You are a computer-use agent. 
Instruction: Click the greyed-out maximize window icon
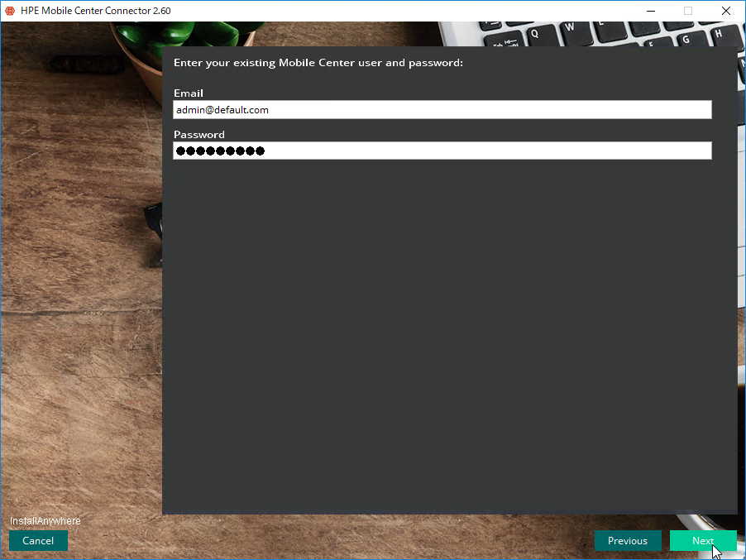click(688, 11)
